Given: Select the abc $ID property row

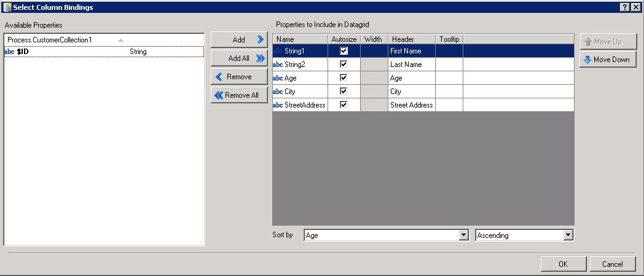Looking at the screenshot, I should click(103, 52).
